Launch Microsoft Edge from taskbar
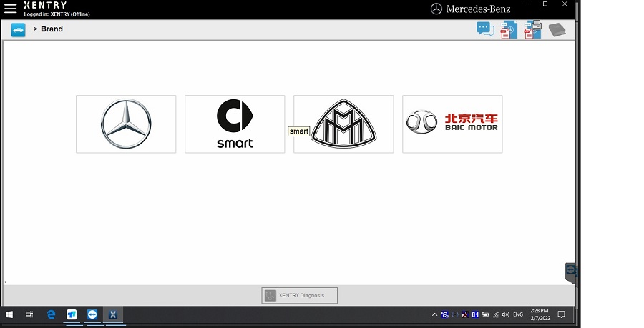The image size is (644, 328). [x=51, y=314]
